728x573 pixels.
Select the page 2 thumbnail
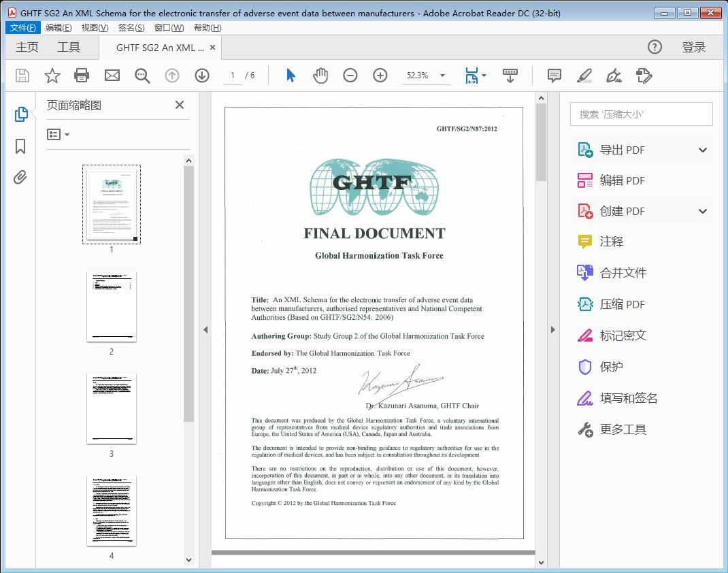point(111,307)
